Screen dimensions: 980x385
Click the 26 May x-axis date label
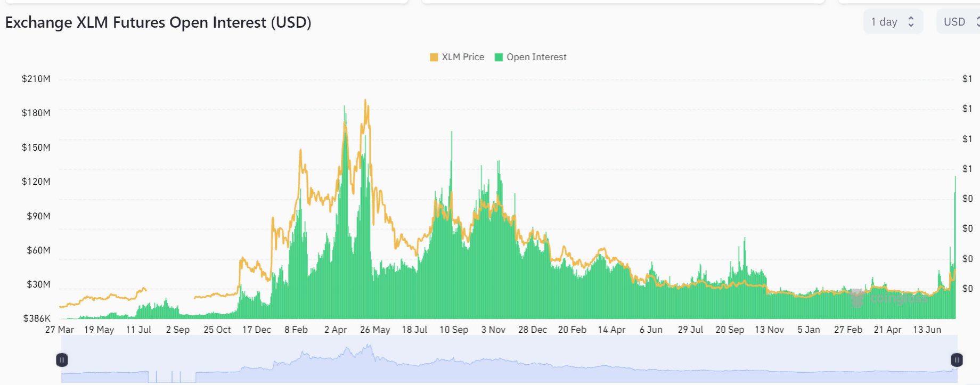pyautogui.click(x=375, y=330)
